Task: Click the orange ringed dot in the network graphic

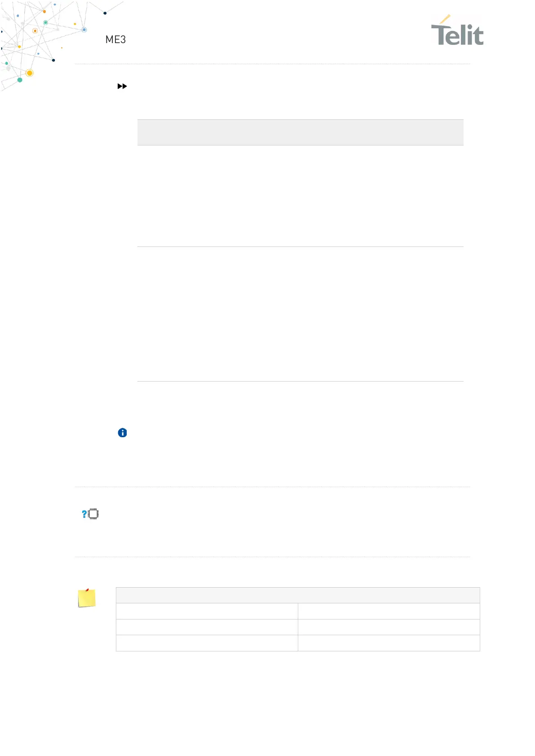Action: tap(35, 31)
